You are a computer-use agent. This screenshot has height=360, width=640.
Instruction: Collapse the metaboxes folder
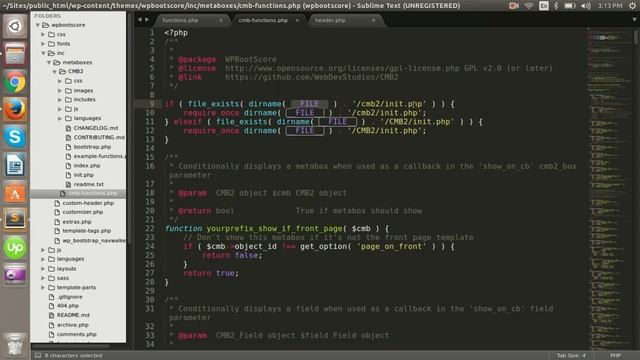point(49,62)
